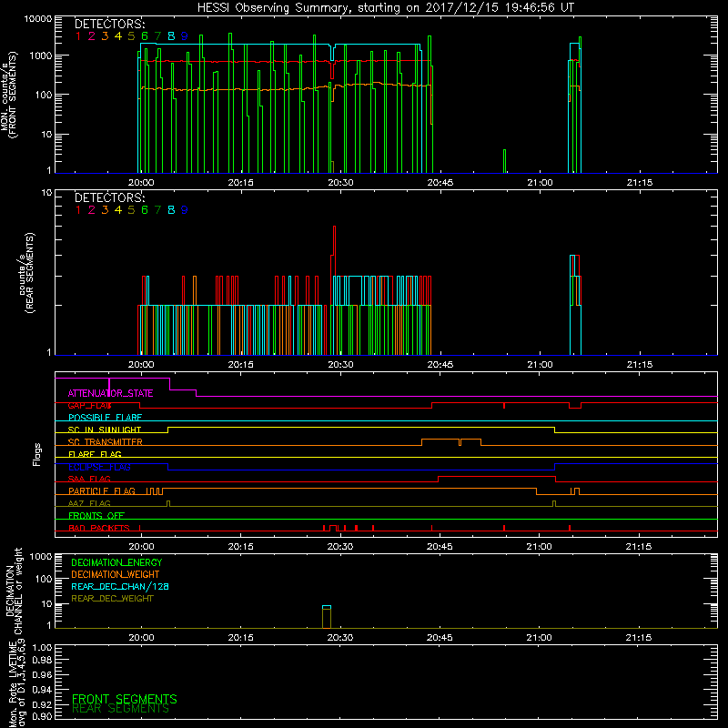Screen dimensions: 728x728
Task: Click the vertical Flags axis label
Action: [x=37, y=454]
